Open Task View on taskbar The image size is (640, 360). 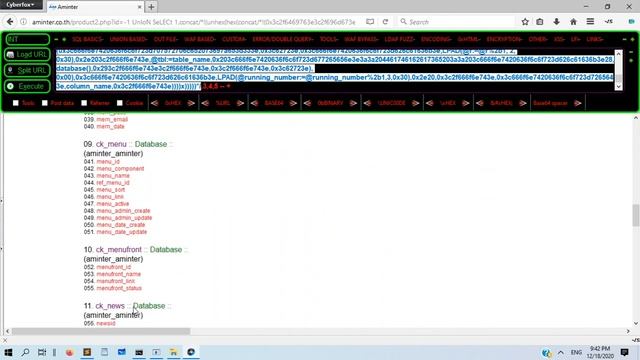(x=42, y=352)
